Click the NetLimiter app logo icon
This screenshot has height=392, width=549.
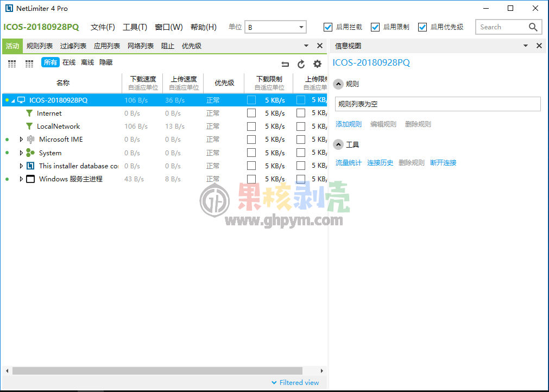9,8
